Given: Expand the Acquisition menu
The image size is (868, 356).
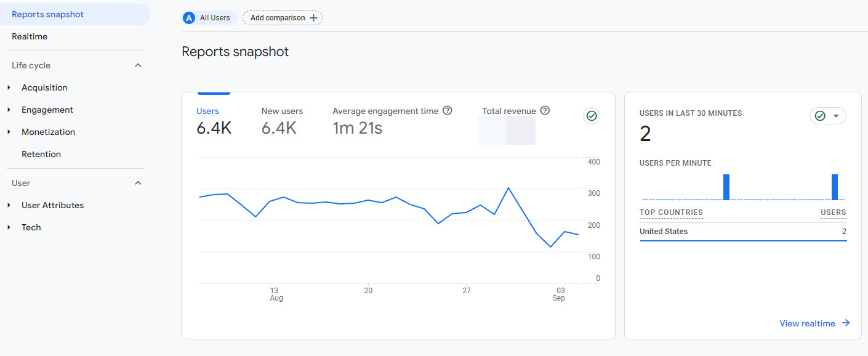Looking at the screenshot, I should coord(9,87).
